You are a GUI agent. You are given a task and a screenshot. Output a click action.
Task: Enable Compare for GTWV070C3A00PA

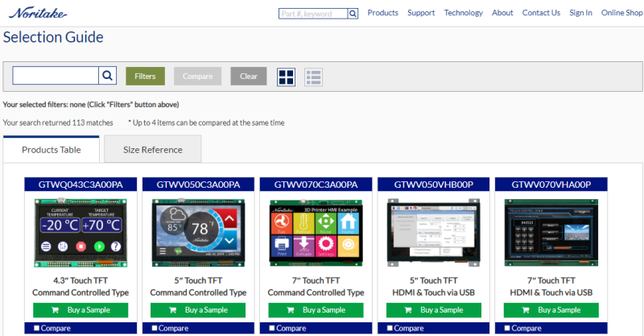pos(273,328)
